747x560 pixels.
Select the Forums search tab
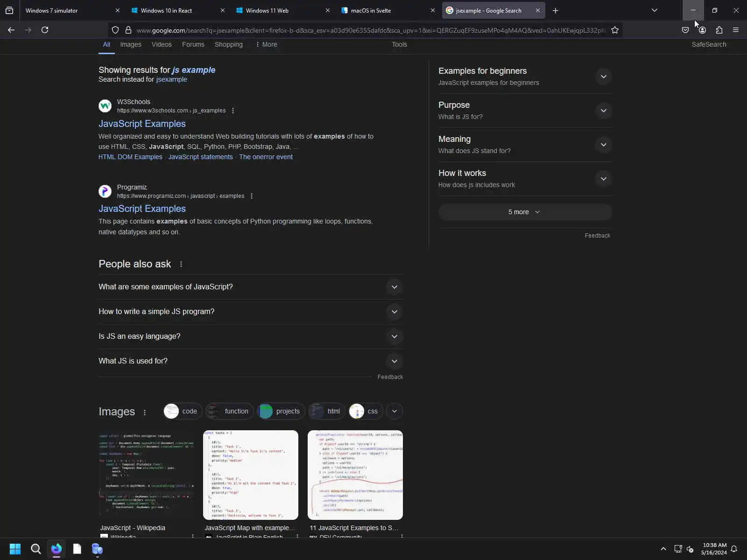tap(193, 44)
